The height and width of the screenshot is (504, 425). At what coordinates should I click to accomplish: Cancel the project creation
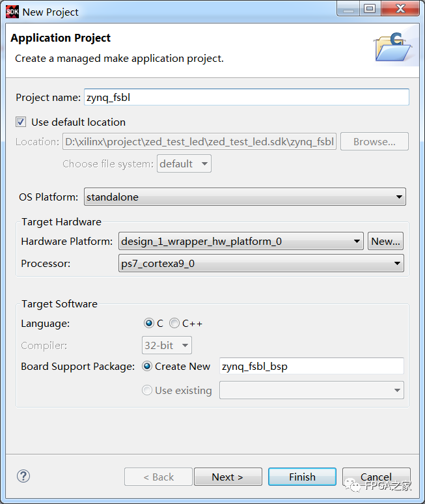point(376,477)
